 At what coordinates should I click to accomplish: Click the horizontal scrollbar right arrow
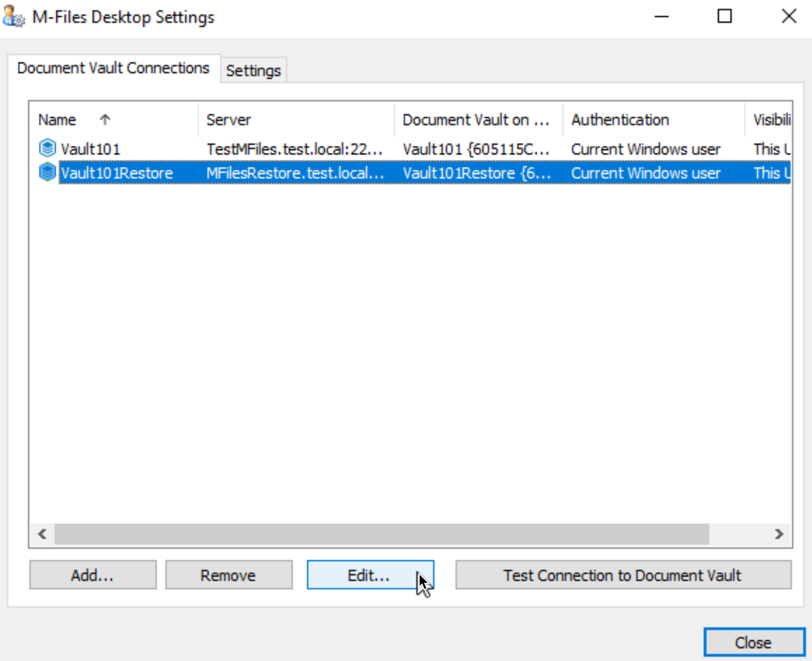tap(779, 534)
